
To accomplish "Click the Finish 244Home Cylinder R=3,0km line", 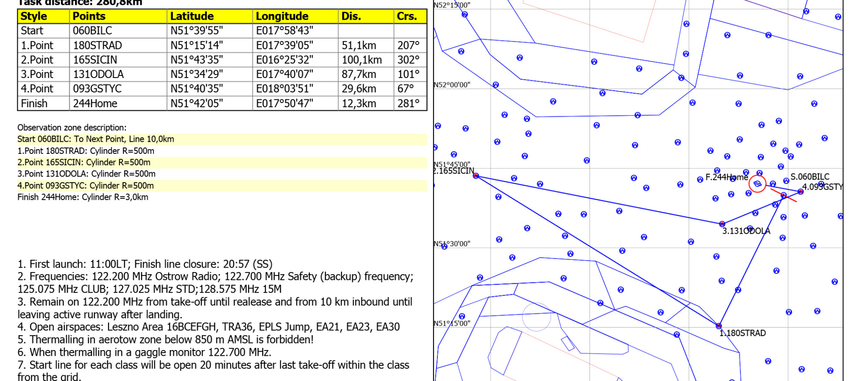I will (x=83, y=197).
